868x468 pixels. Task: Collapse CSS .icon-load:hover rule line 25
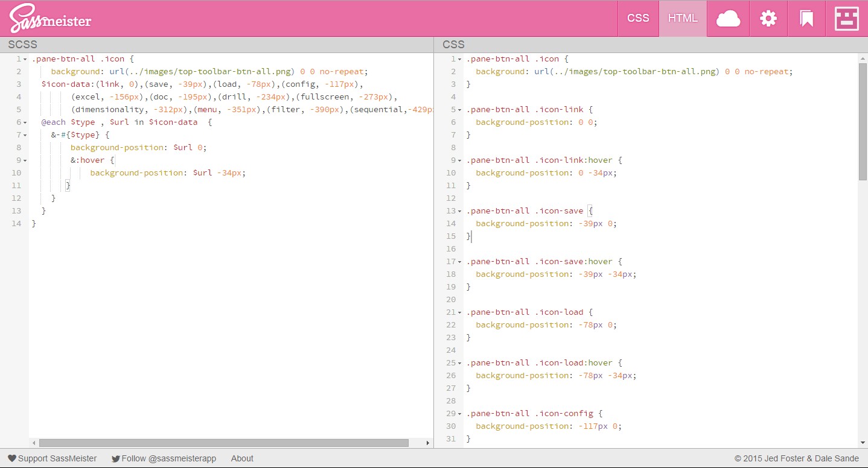460,363
